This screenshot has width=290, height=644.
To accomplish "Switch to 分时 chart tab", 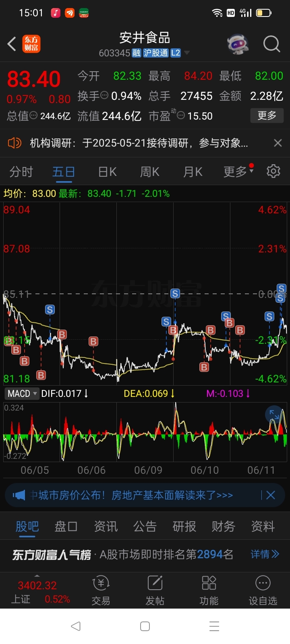I will (21, 172).
